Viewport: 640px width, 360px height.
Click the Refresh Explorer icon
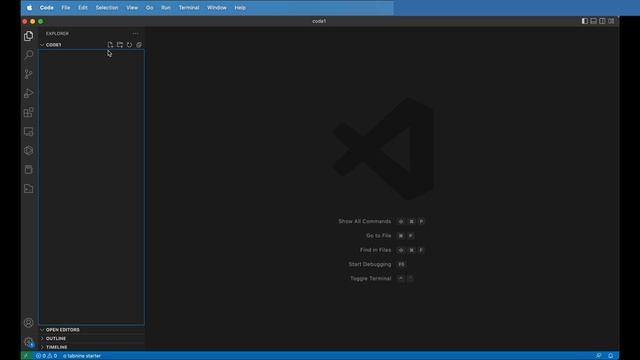(129, 45)
